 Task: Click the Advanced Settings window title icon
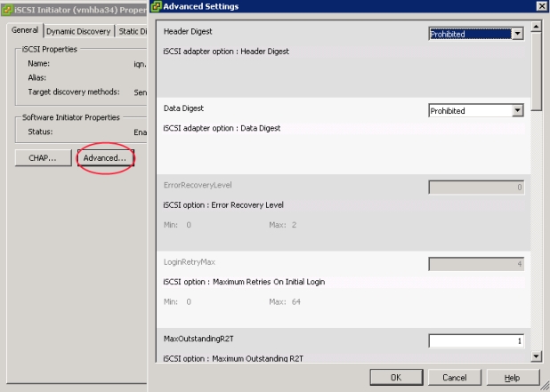click(156, 6)
